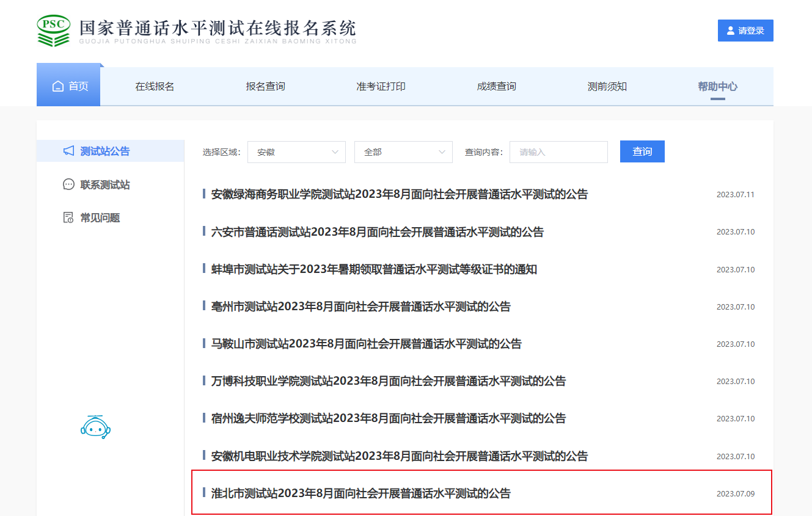This screenshot has height=516, width=812.
Task: Click the PSC logo icon
Action: point(54,31)
